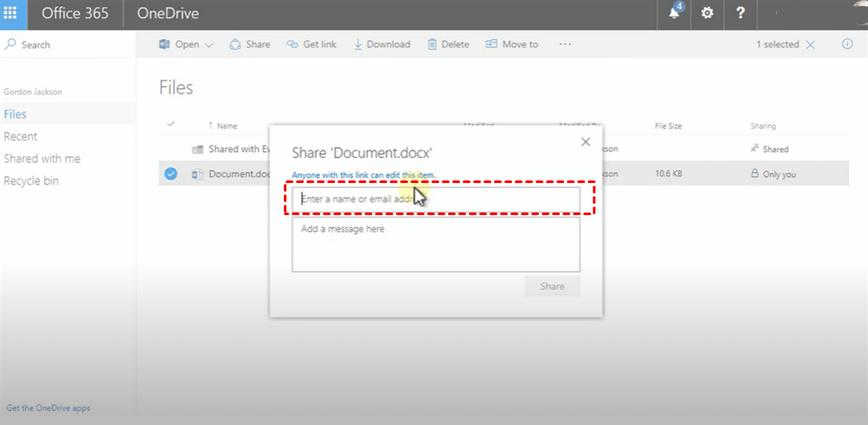Open Recent in the sidebar
Viewport: 868px width, 425px height.
(x=21, y=136)
